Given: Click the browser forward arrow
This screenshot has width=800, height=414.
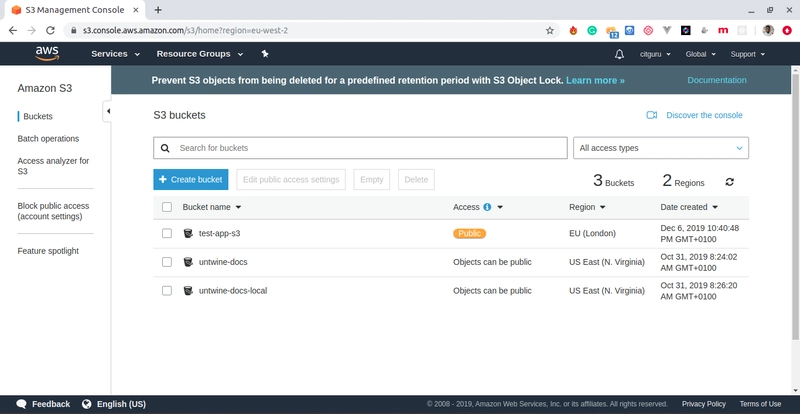Looking at the screenshot, I should pyautogui.click(x=32, y=31).
